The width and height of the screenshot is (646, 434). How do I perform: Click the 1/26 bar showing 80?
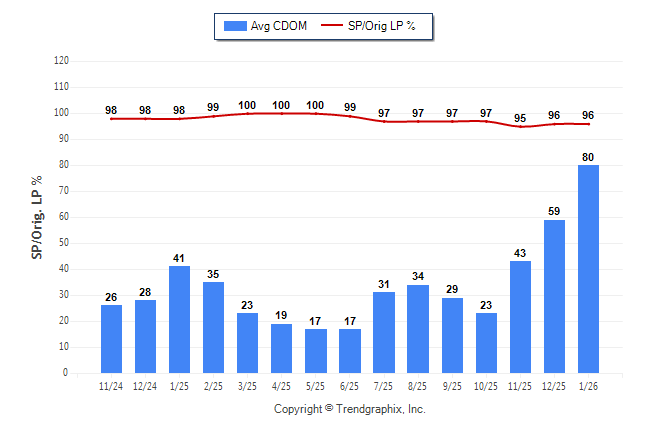[x=588, y=269]
